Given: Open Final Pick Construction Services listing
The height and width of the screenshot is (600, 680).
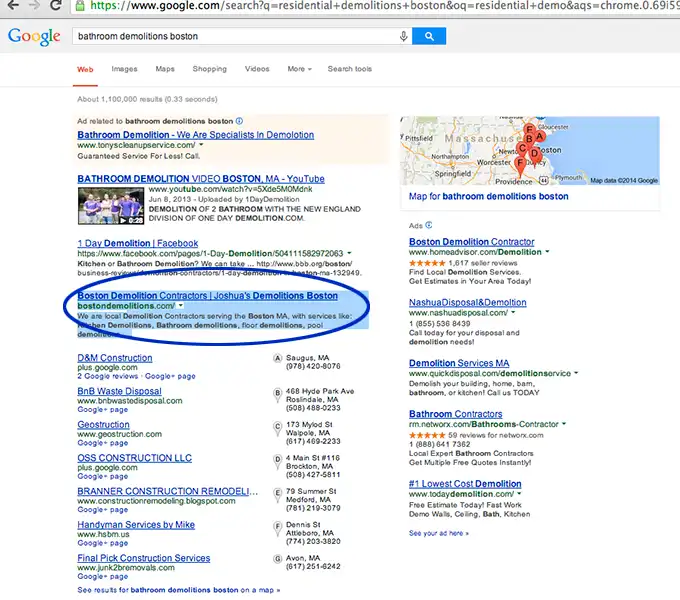Looking at the screenshot, I should tap(144, 558).
